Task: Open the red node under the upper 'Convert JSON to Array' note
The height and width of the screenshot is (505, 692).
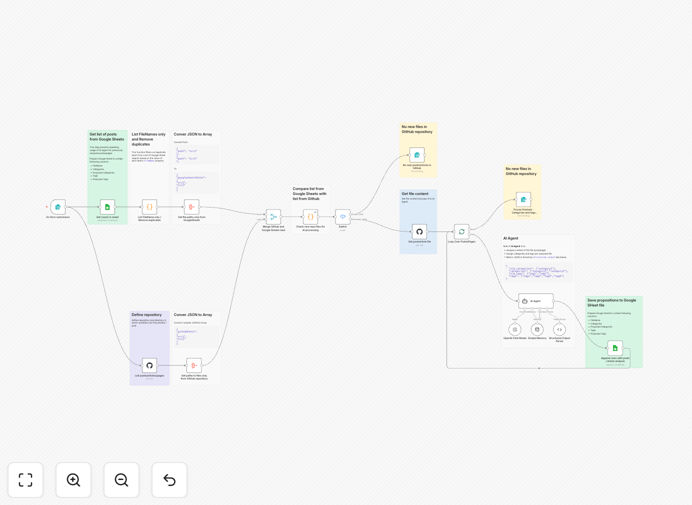Action: click(192, 207)
